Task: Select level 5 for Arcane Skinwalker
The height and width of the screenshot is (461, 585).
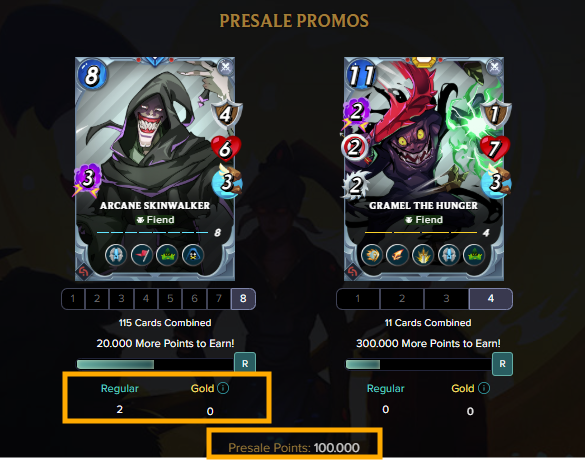Action: (x=170, y=299)
